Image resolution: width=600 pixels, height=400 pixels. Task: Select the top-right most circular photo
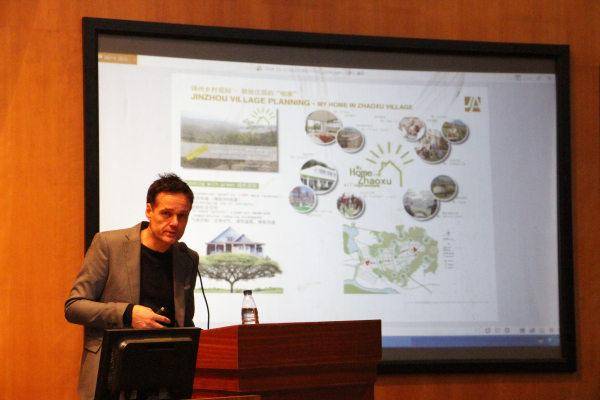(455, 131)
